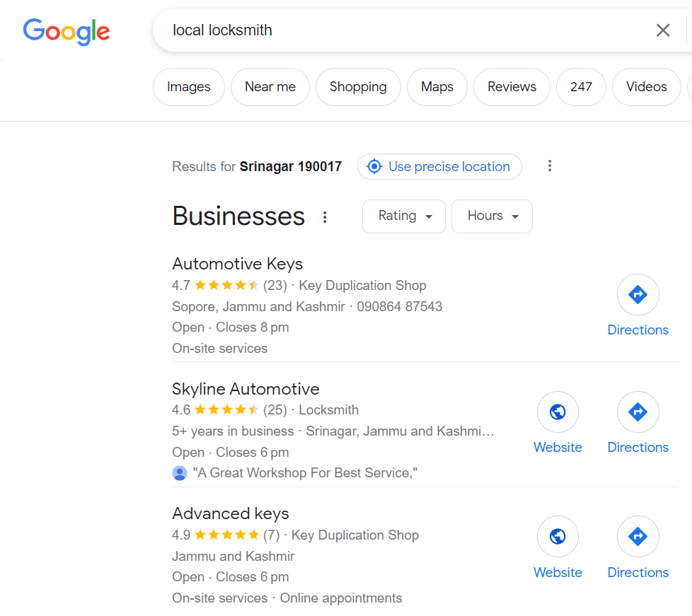This screenshot has height=616, width=692.
Task: Click directions icon for Automotive Keys
Action: [x=638, y=295]
